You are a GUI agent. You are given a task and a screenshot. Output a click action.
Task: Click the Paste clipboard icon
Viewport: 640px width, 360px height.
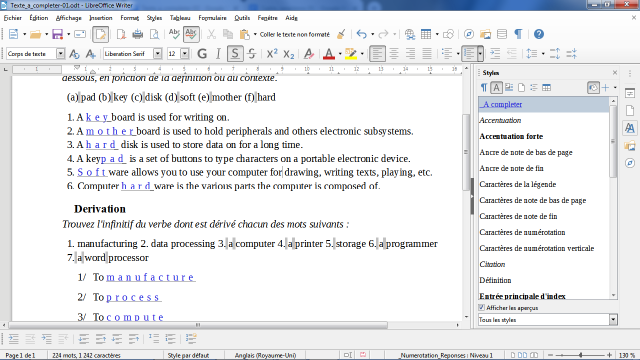pyautogui.click(x=244, y=34)
